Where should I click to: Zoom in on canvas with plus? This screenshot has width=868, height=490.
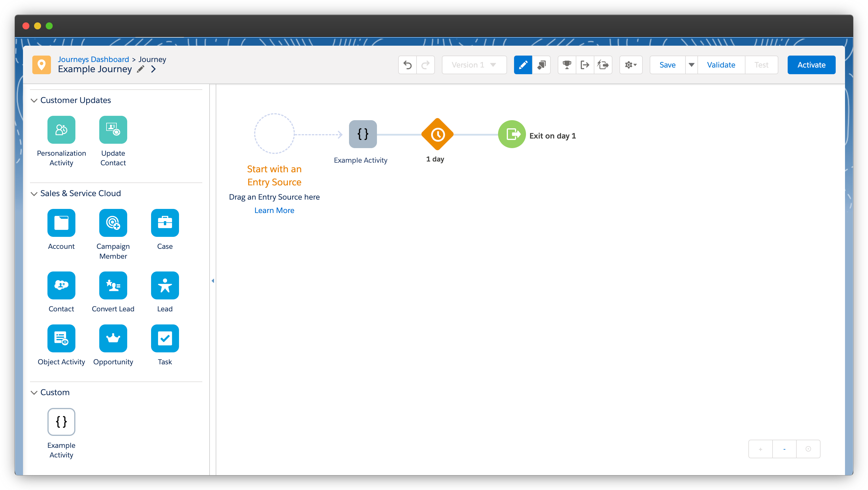761,449
